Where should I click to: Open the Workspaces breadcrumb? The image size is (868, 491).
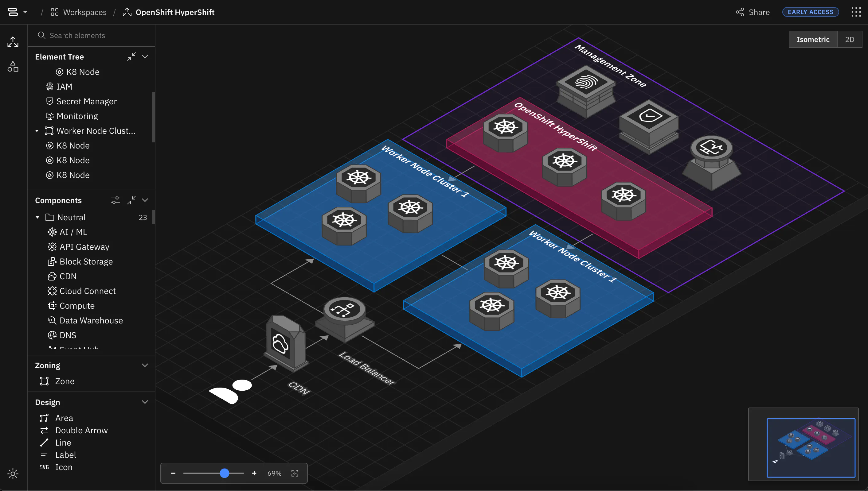click(x=79, y=12)
